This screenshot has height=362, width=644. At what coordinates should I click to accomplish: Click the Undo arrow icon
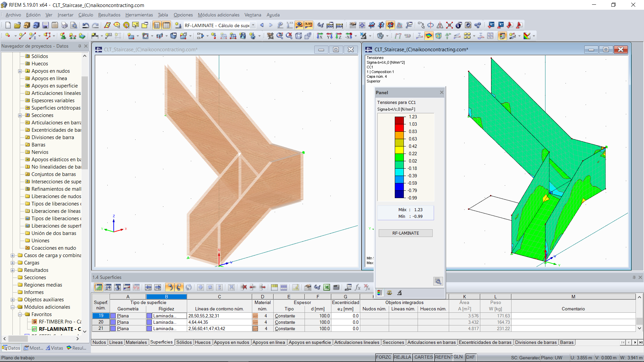coord(86,25)
